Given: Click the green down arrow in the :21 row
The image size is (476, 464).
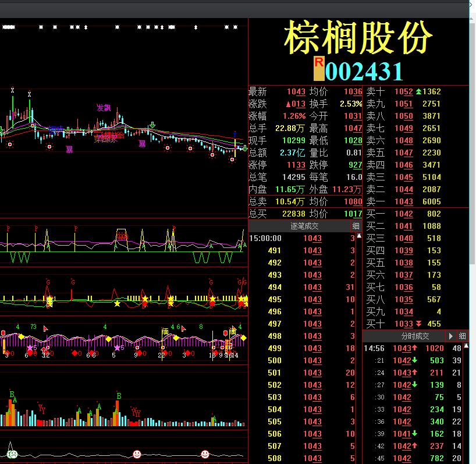Looking at the screenshot, I should [415, 360].
